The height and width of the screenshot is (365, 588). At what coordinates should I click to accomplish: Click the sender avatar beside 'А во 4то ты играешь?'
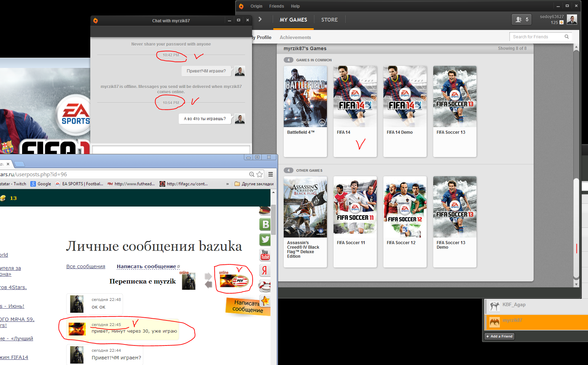point(240,119)
